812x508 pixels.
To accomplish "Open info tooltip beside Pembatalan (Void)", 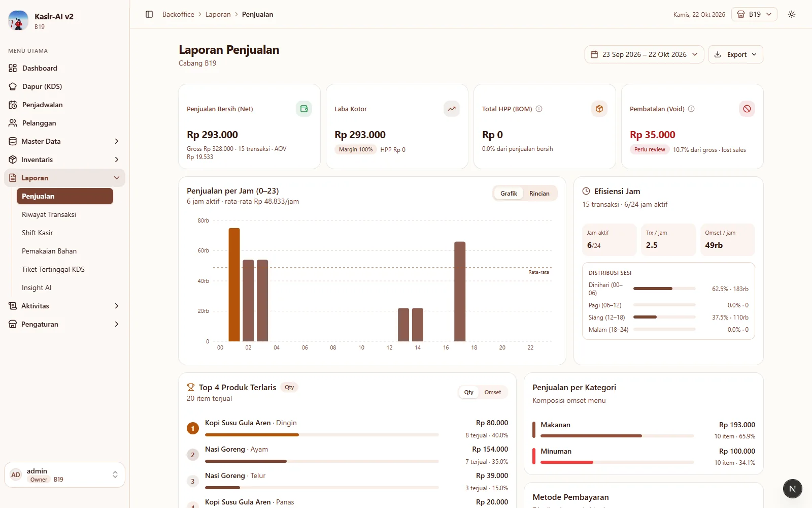I will click(691, 109).
